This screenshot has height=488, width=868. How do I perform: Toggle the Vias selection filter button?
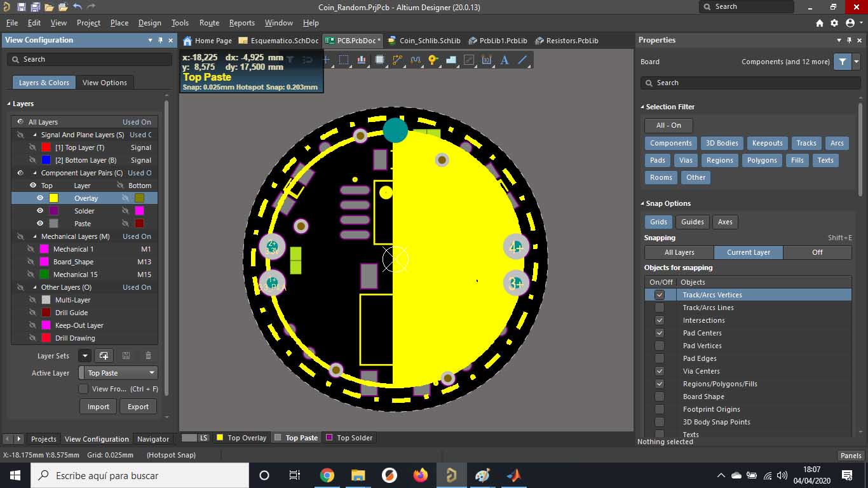coord(686,160)
